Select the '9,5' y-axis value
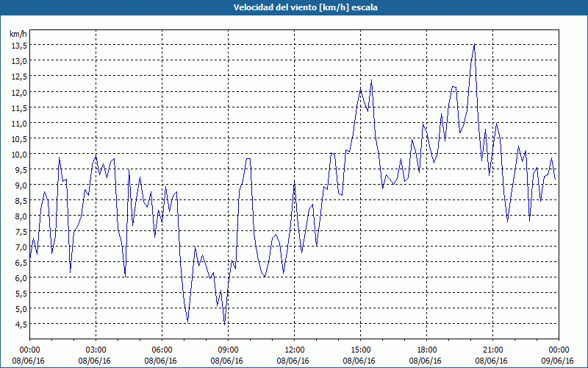 [21, 170]
